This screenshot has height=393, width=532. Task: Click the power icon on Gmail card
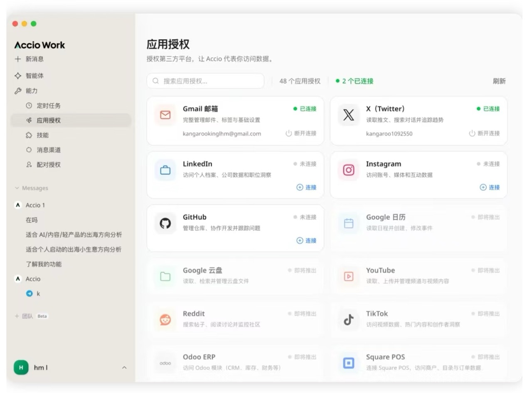[289, 133]
